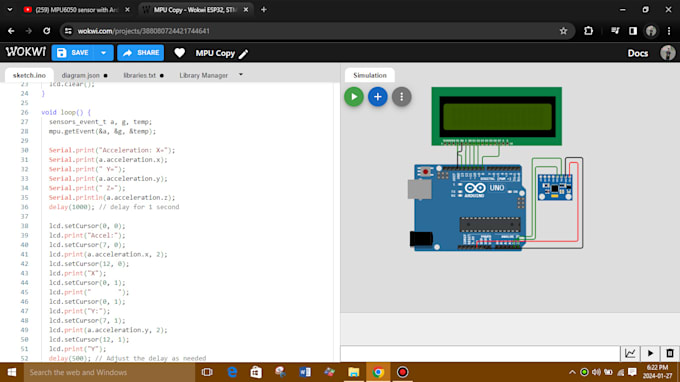Save the project

click(73, 53)
